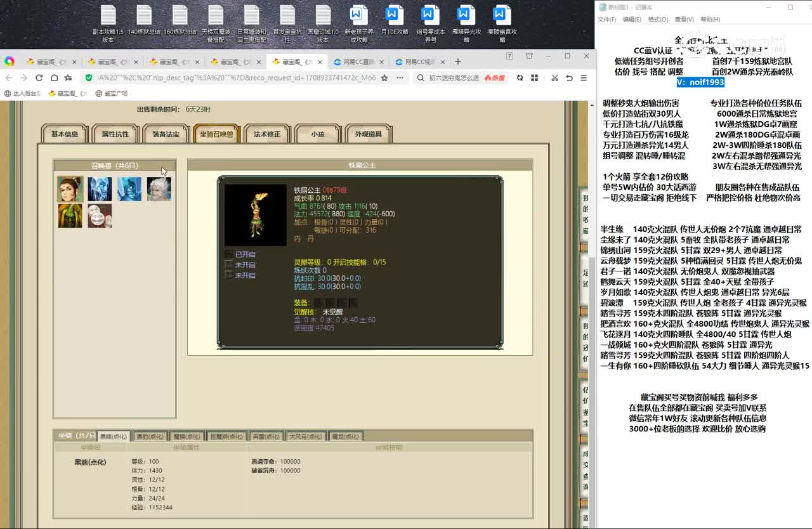Open desktop file 副本攻略1.5版本
This screenshot has width=812, height=529.
coord(108,25)
